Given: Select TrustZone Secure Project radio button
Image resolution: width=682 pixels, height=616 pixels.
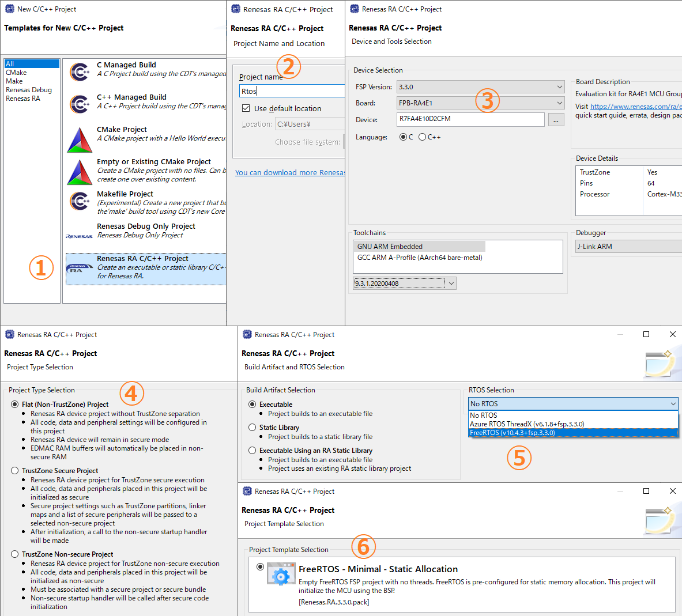Looking at the screenshot, I should pyautogui.click(x=15, y=470).
